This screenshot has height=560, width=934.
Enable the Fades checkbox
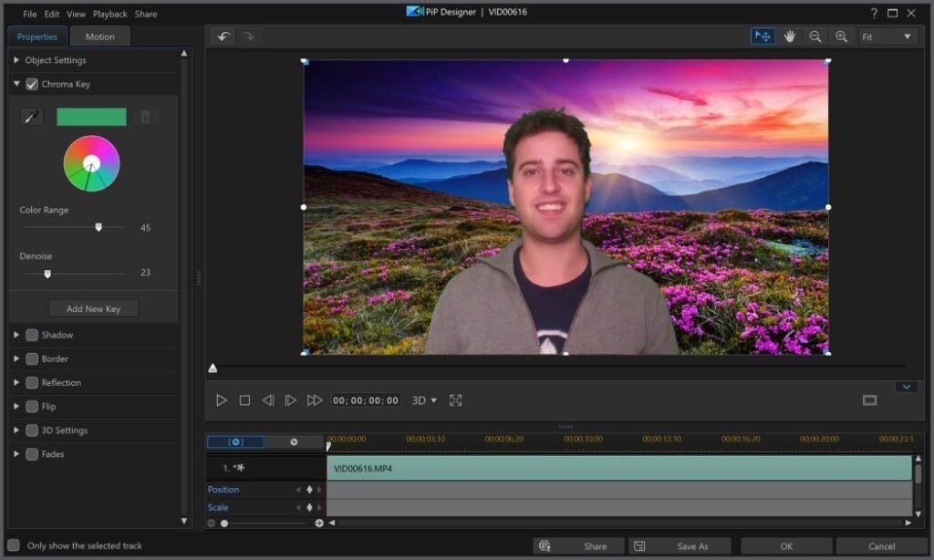coord(32,454)
